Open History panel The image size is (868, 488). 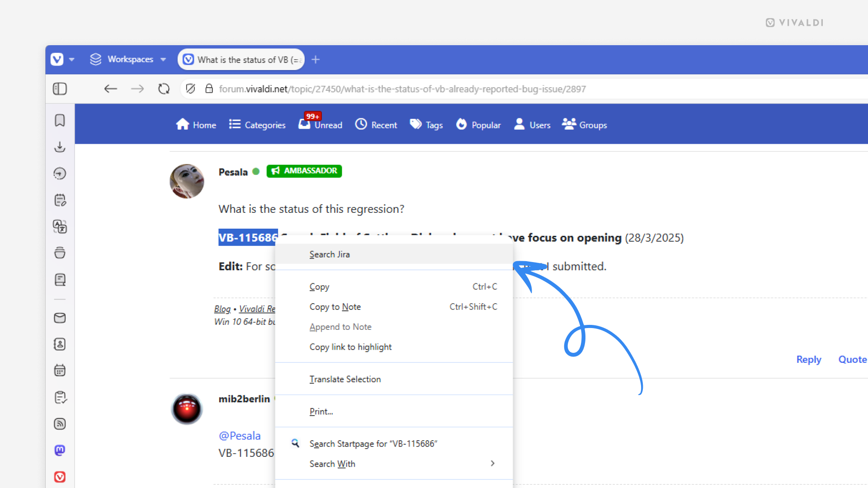60,174
